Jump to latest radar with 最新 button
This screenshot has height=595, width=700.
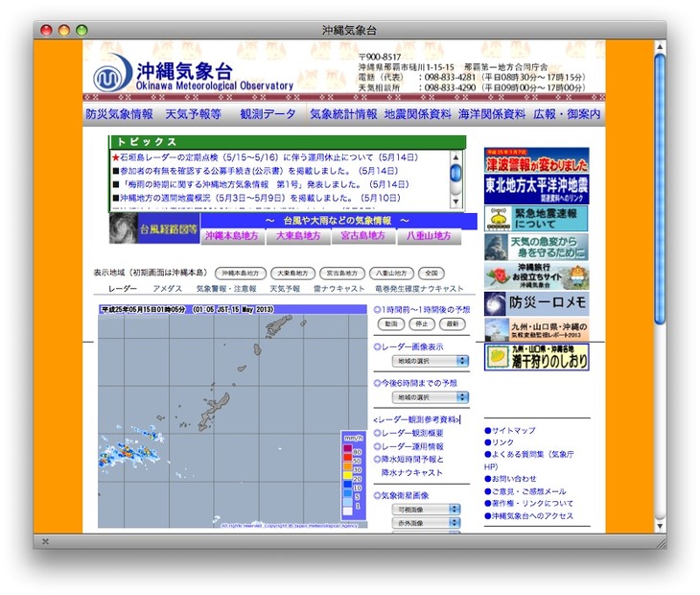click(x=453, y=323)
